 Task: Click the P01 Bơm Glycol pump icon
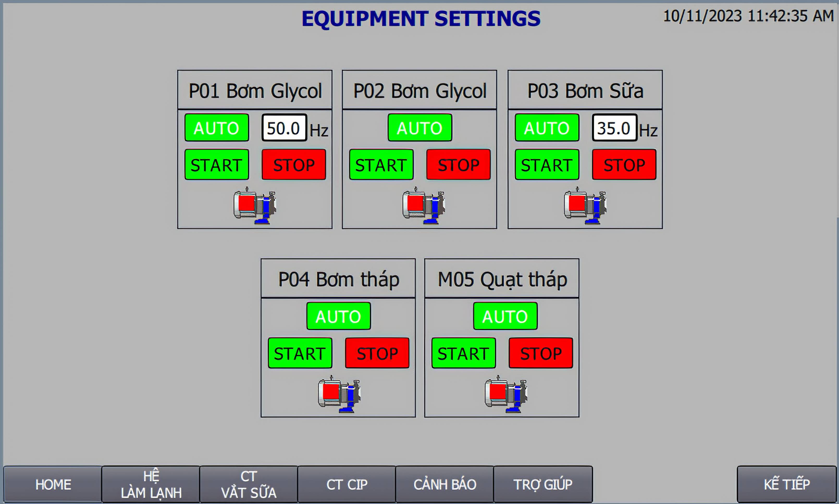(255, 205)
